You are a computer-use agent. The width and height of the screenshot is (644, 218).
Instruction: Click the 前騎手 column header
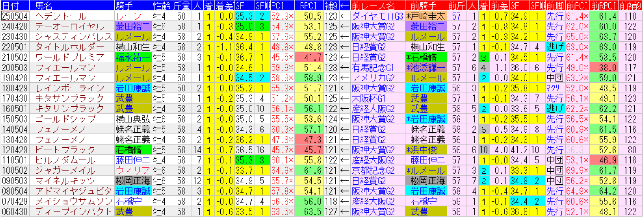pyautogui.click(x=426, y=6)
